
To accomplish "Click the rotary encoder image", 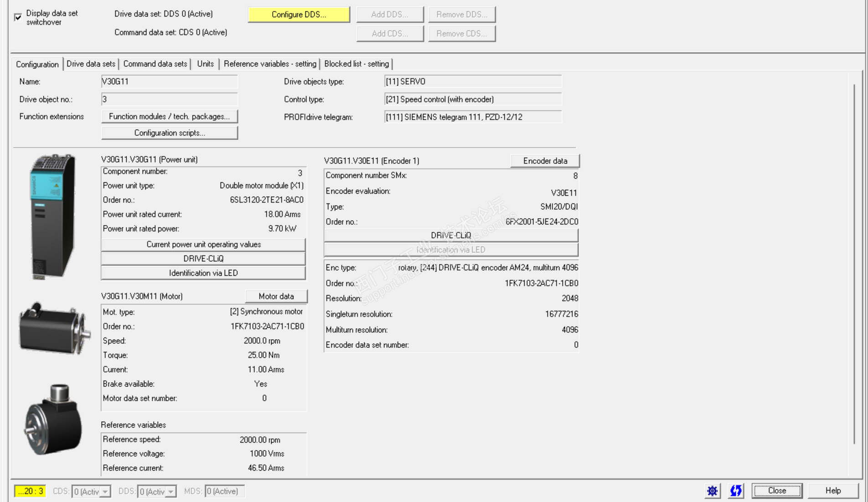I will (x=53, y=419).
